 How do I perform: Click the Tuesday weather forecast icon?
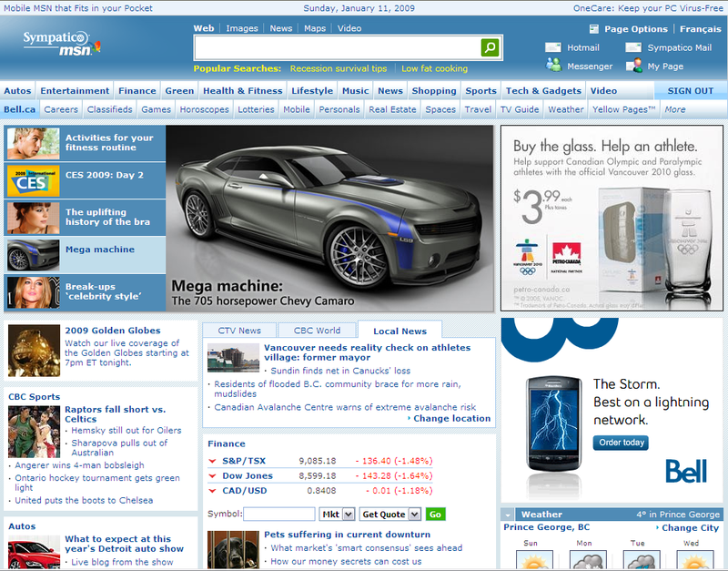pyautogui.click(x=642, y=560)
